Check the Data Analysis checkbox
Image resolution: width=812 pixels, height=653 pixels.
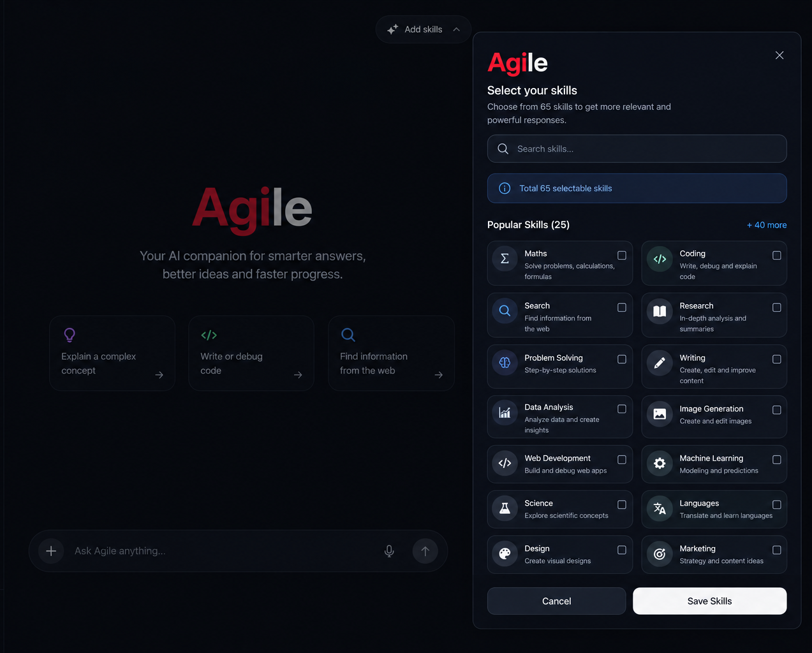point(622,409)
